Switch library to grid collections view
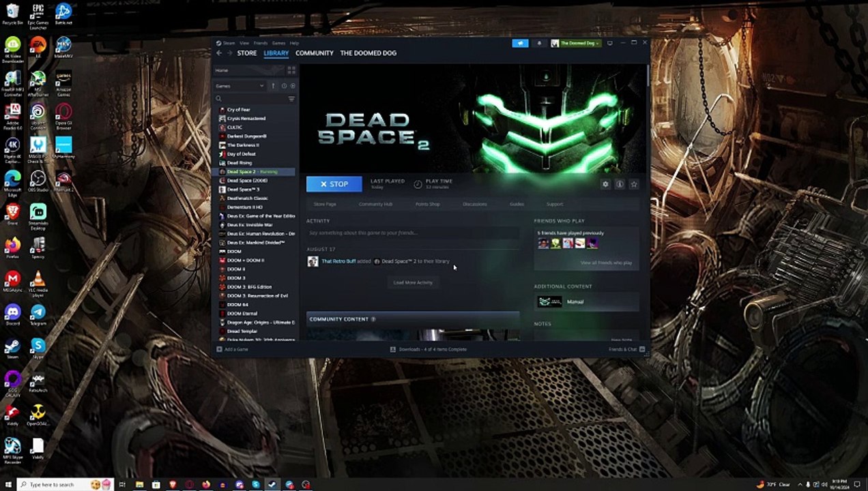The height and width of the screenshot is (491, 868). pyautogui.click(x=291, y=70)
